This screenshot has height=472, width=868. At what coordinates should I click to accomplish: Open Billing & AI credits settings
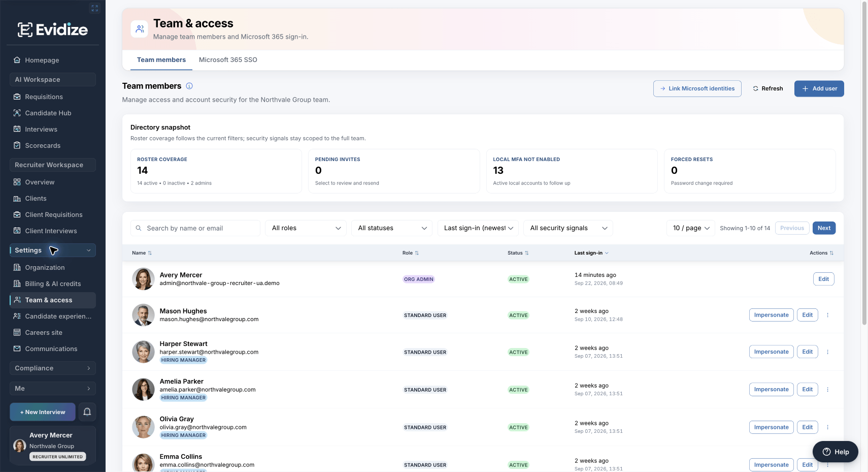click(53, 284)
